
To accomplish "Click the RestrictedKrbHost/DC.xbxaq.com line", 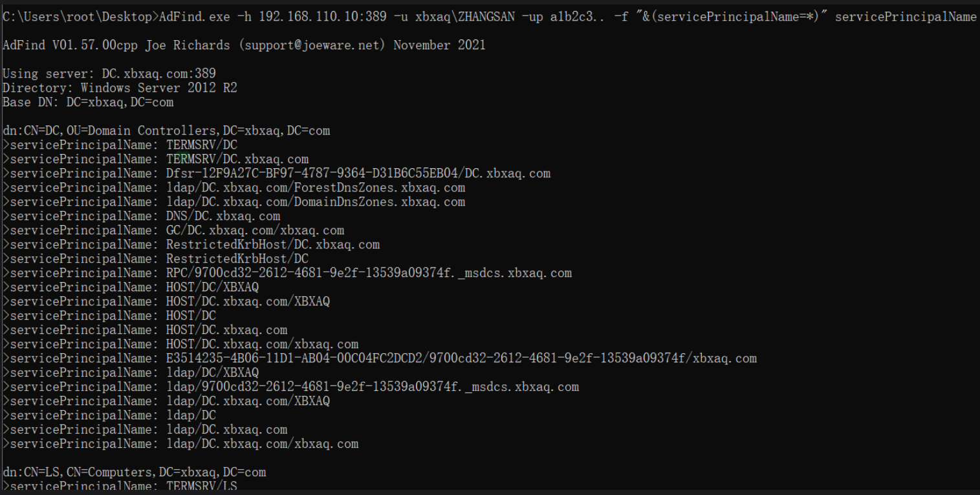I will [x=191, y=245].
